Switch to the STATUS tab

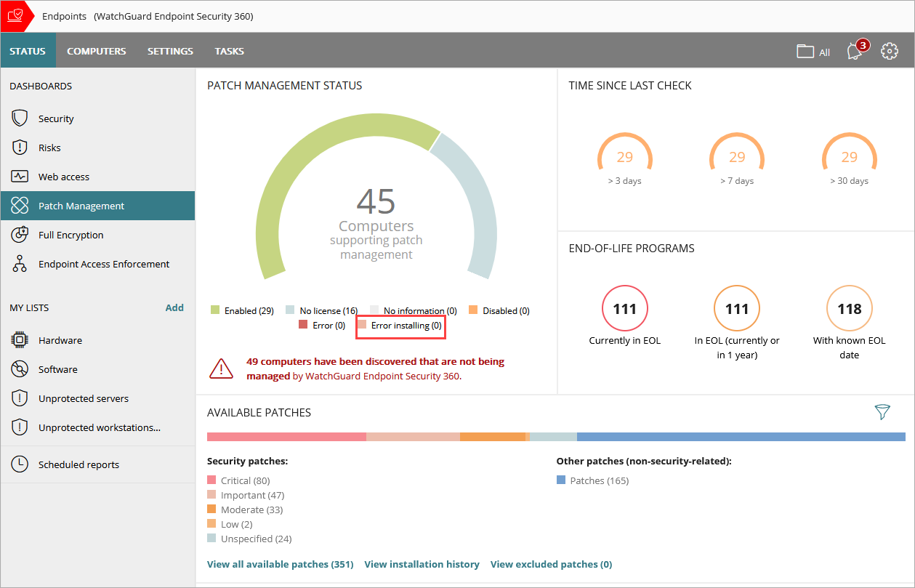pos(28,51)
